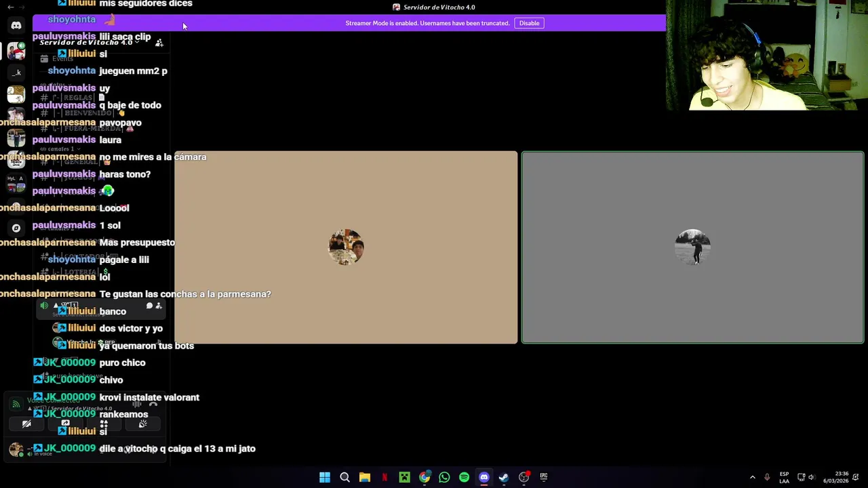
Task: Toggle noise suppression waveform icon
Action: click(137, 405)
